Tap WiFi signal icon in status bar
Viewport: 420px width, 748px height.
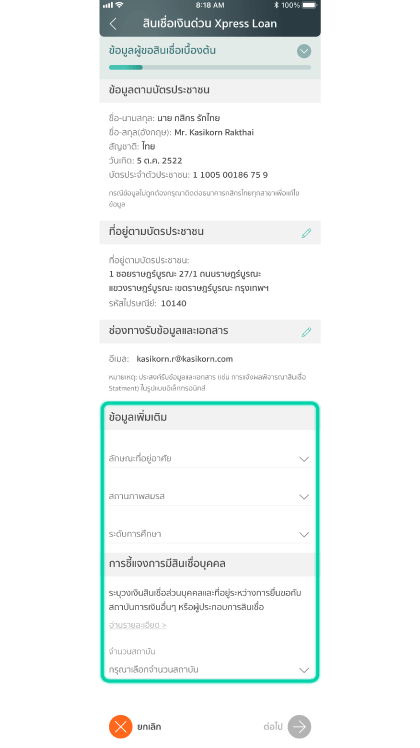click(x=119, y=5)
